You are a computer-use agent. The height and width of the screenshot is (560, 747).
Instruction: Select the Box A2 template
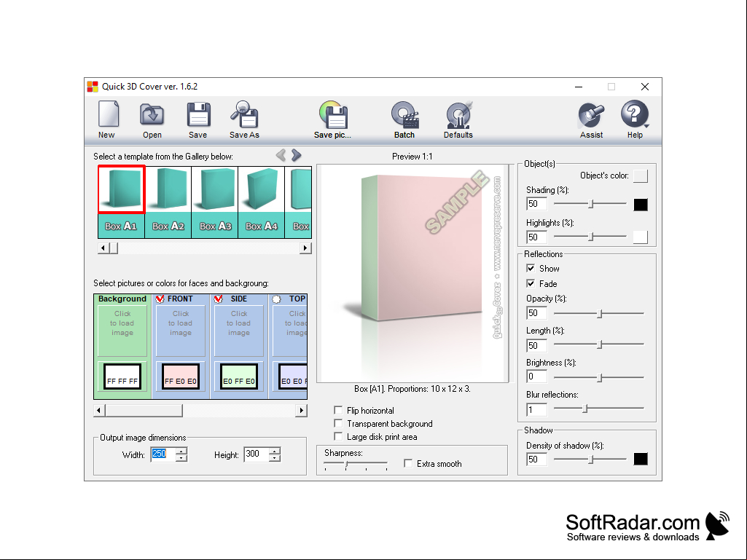[x=168, y=202]
